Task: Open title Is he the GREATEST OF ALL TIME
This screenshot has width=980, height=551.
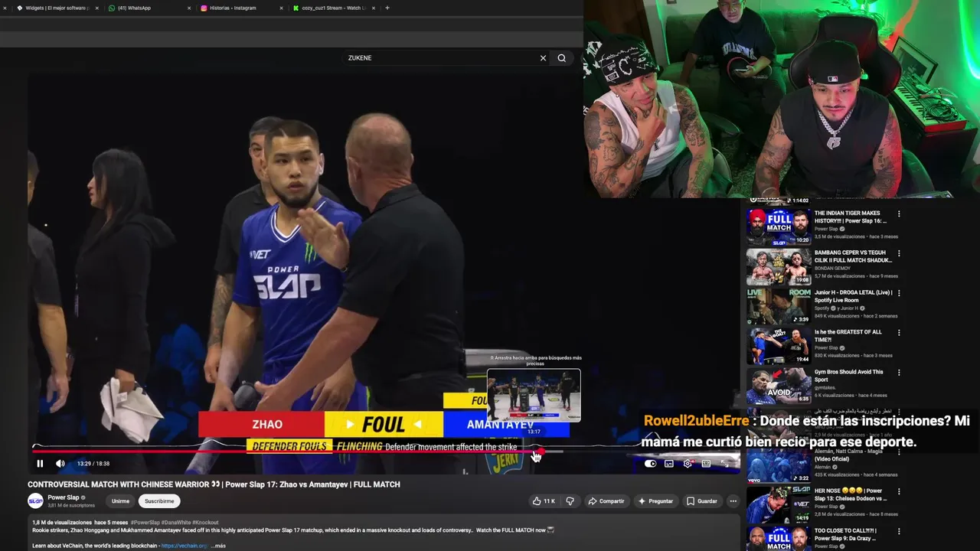Action: (x=848, y=336)
